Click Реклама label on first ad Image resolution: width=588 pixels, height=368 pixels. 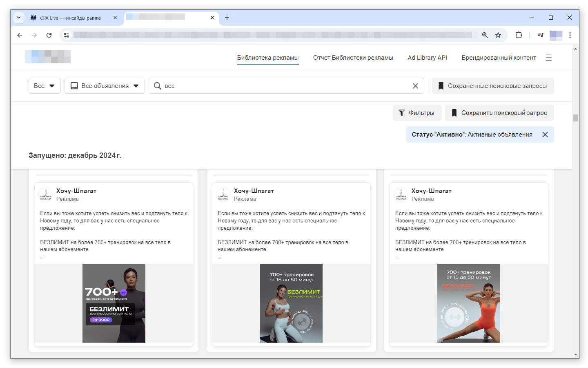point(67,199)
